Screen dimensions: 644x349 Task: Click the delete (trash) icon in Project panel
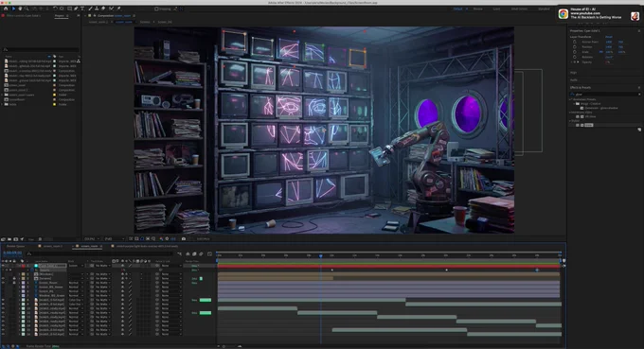coord(40,239)
